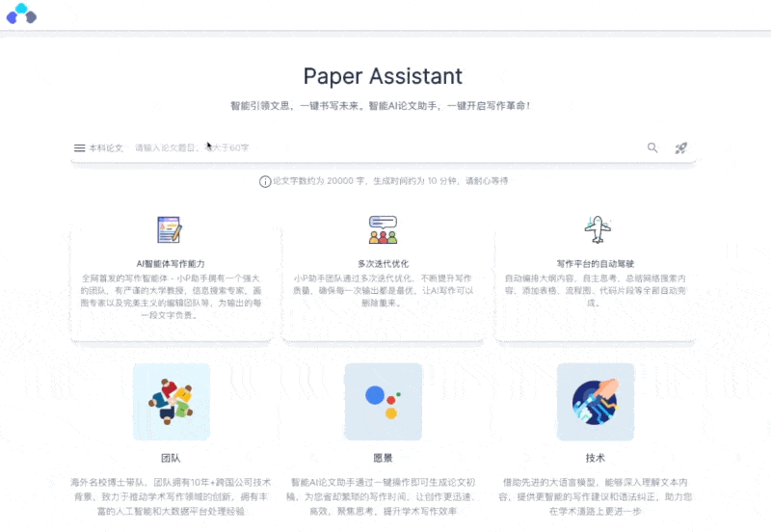Click the 愿景 description paragraph
Viewport: 771px width, 532px height.
point(383,496)
